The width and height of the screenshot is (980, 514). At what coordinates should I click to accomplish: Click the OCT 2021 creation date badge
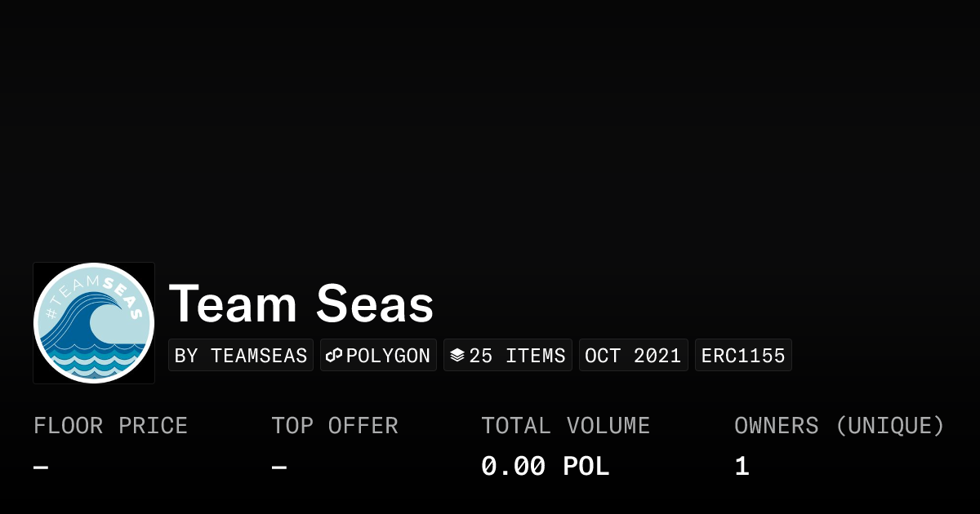point(633,356)
